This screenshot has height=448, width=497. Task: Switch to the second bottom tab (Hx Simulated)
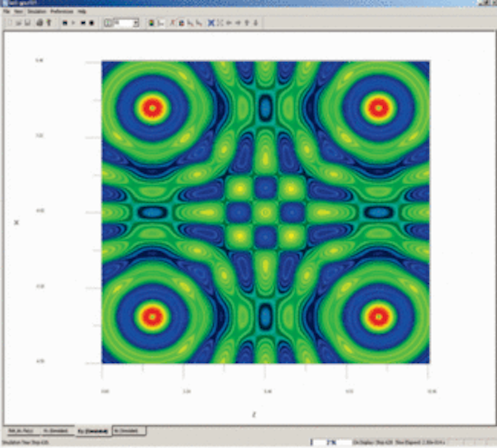[57, 431]
